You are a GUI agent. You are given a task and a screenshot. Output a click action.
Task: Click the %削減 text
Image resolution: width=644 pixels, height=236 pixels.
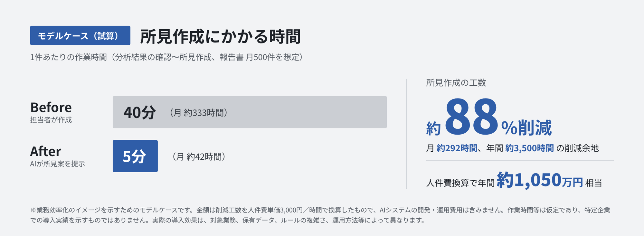(x=526, y=128)
